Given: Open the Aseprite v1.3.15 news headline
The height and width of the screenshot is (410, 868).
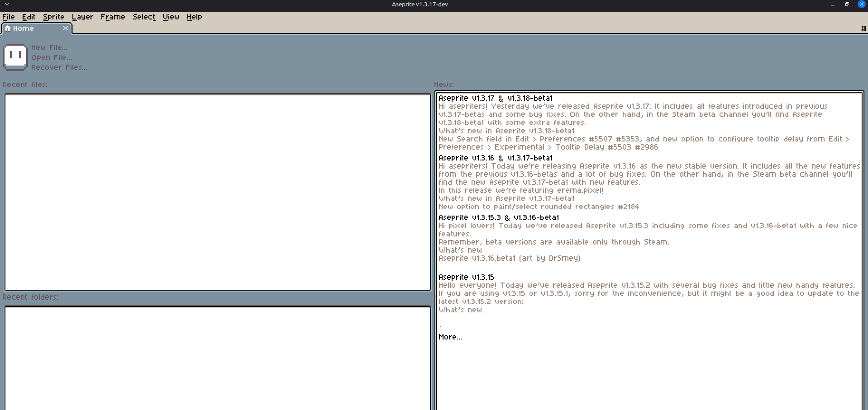Looking at the screenshot, I should pyautogui.click(x=466, y=277).
